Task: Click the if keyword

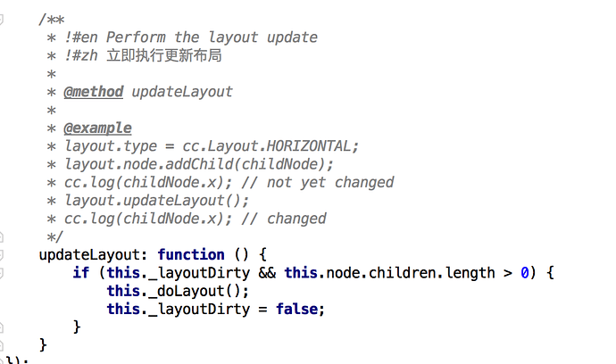Action: tap(80, 272)
